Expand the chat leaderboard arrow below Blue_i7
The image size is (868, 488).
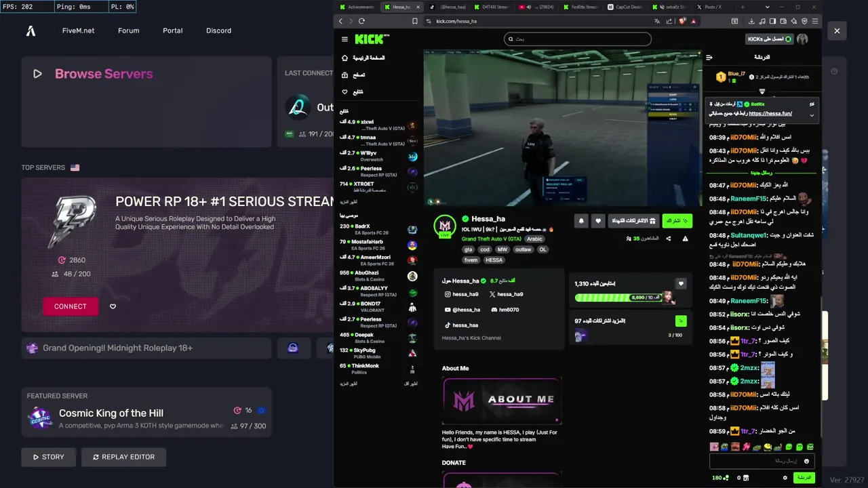(762, 91)
